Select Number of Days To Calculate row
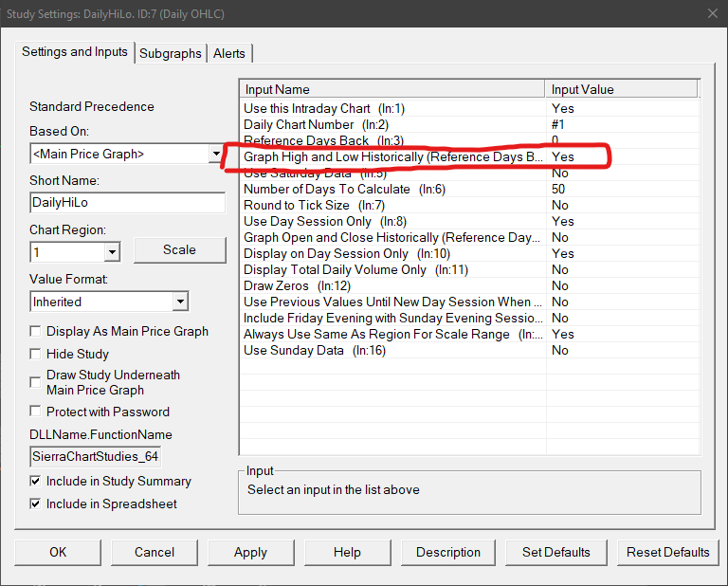This screenshot has height=586, width=728. [470, 189]
